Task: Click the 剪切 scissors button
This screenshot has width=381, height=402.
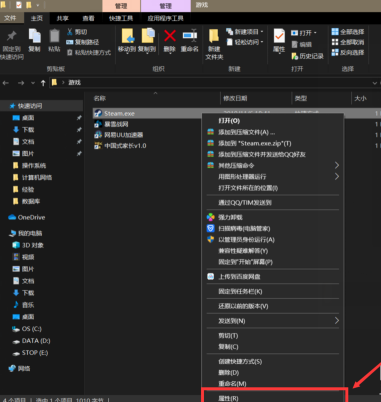Action: click(77, 32)
